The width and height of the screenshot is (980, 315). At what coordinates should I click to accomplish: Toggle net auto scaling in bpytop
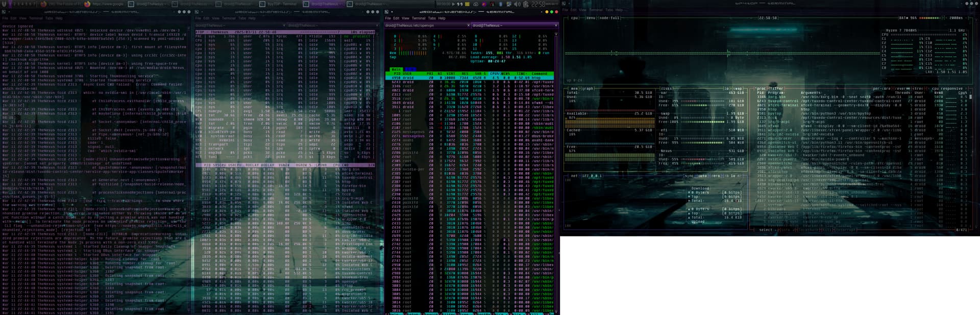[701, 176]
